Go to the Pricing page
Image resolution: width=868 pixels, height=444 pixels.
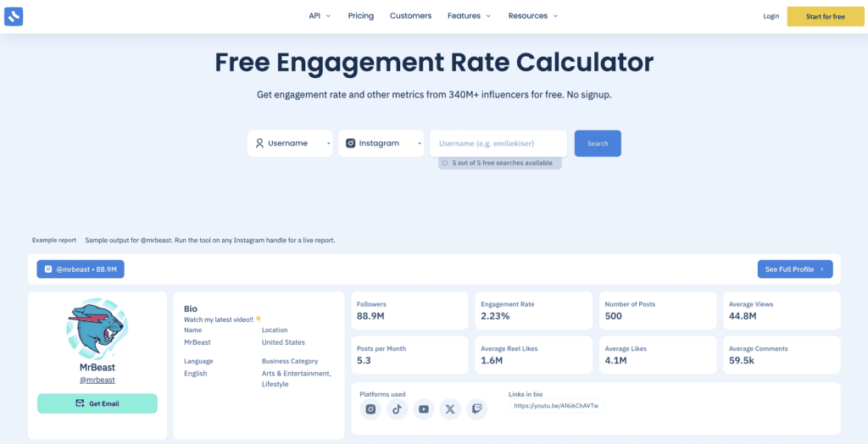pos(361,16)
